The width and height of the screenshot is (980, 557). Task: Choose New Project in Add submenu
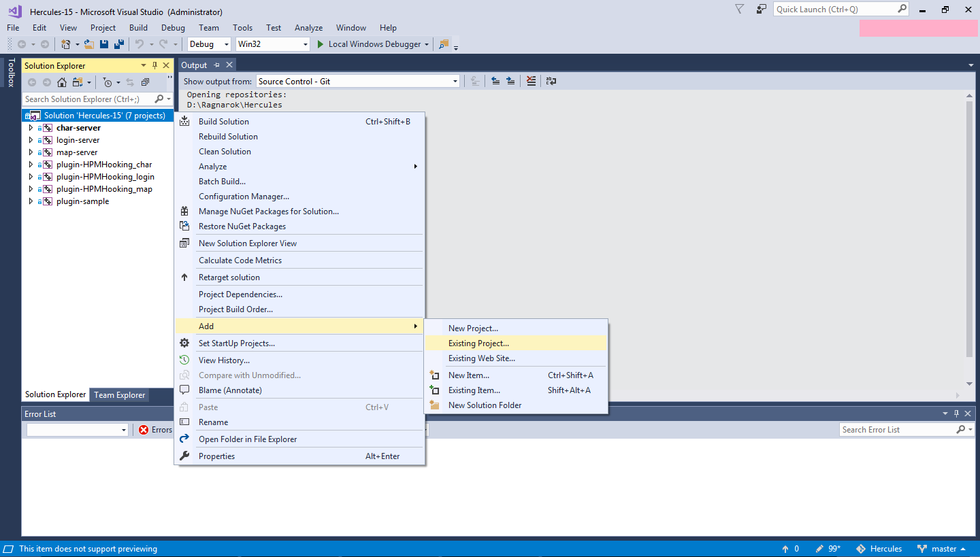pyautogui.click(x=516, y=328)
